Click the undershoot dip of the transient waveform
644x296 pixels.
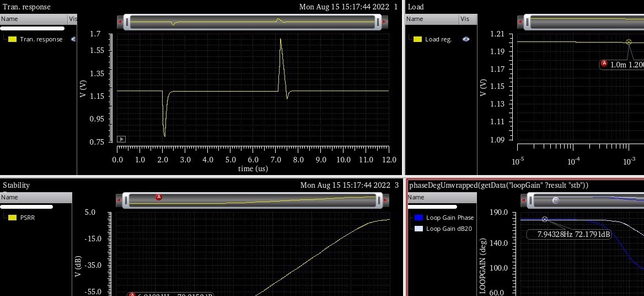pos(165,135)
